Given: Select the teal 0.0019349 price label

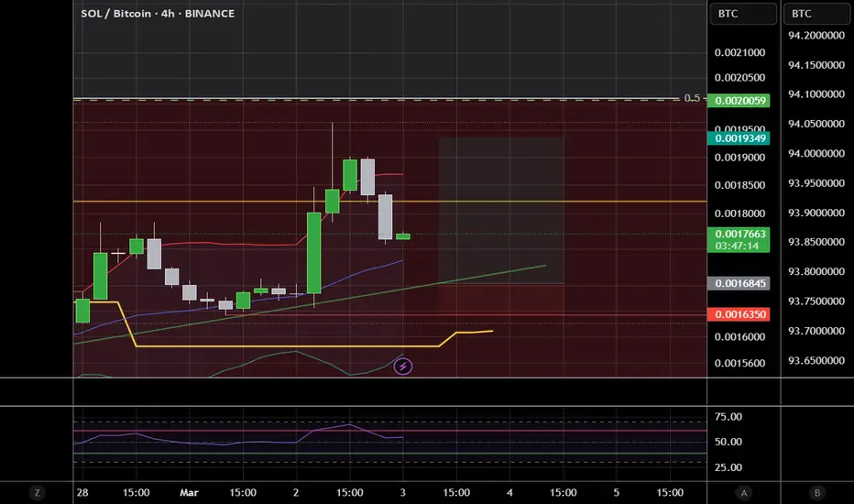Looking at the screenshot, I should (739, 138).
